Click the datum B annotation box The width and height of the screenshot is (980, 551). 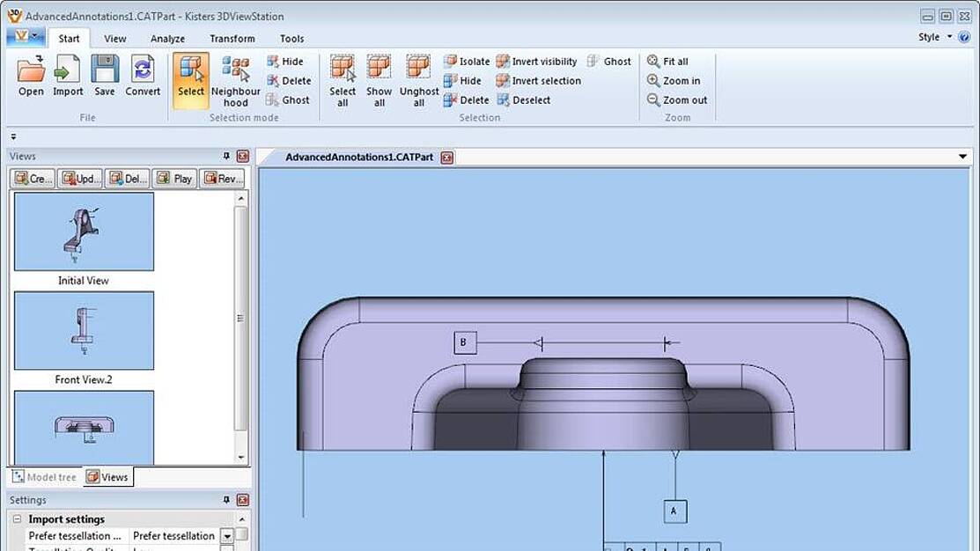point(465,342)
